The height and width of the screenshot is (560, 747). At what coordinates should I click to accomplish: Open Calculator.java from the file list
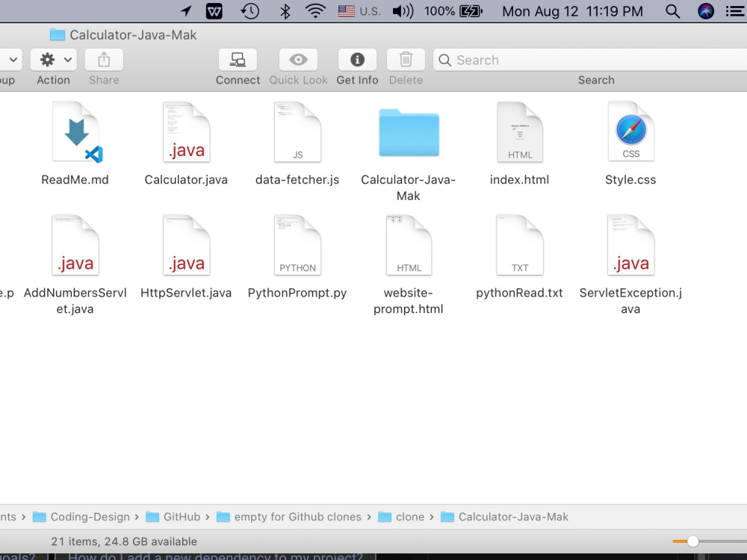coord(186,132)
